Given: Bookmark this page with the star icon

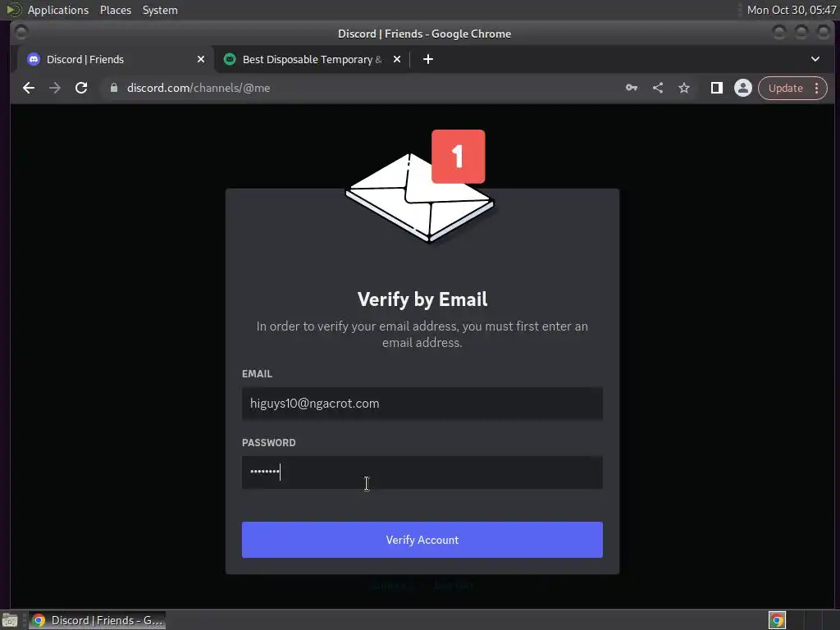Looking at the screenshot, I should 684,88.
